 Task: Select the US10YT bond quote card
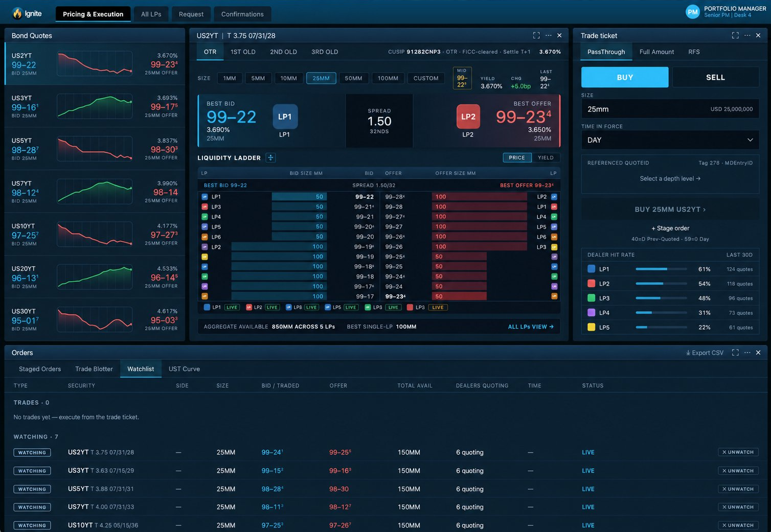click(x=95, y=235)
